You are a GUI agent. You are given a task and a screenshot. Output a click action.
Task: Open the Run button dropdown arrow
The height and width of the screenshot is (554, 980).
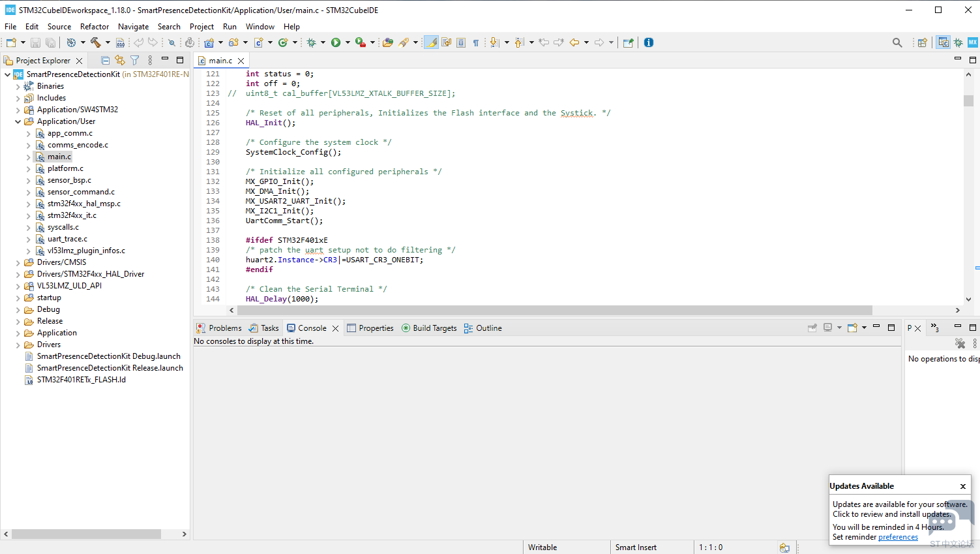(x=348, y=42)
